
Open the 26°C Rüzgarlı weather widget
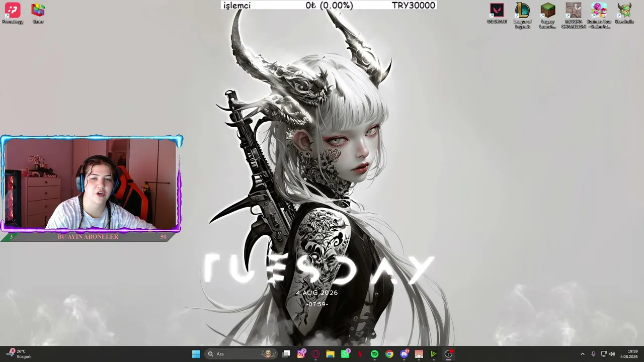[19, 354]
